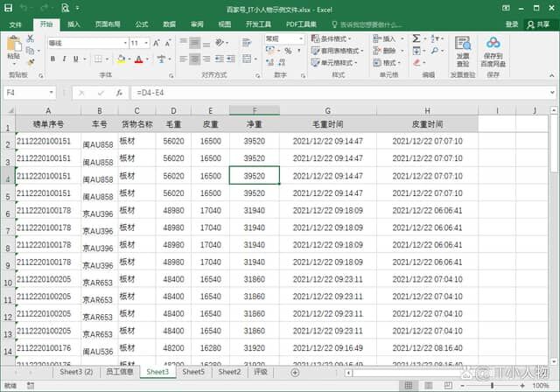Toggle Bold formatting
The width and height of the screenshot is (560, 392).
(x=53, y=59)
